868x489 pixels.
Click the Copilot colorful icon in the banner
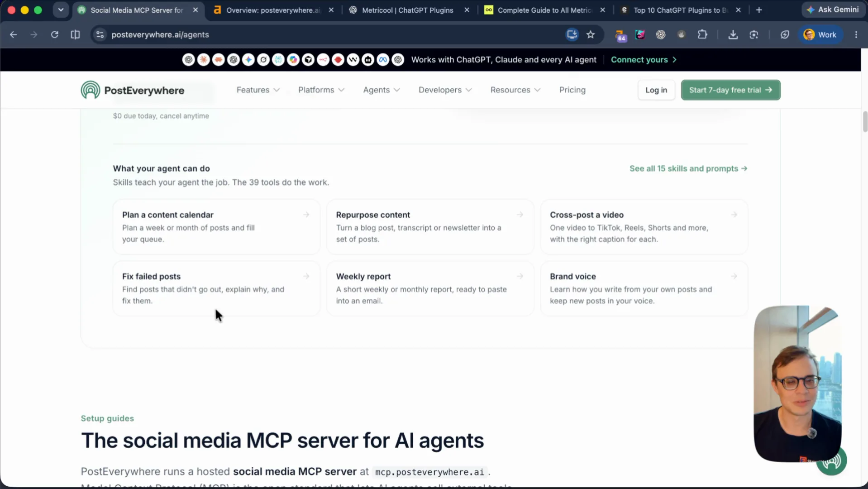[x=293, y=60]
